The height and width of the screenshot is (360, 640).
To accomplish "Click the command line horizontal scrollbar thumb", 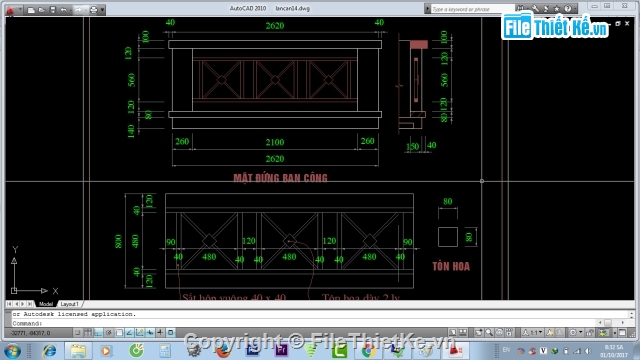I will pos(608,323).
